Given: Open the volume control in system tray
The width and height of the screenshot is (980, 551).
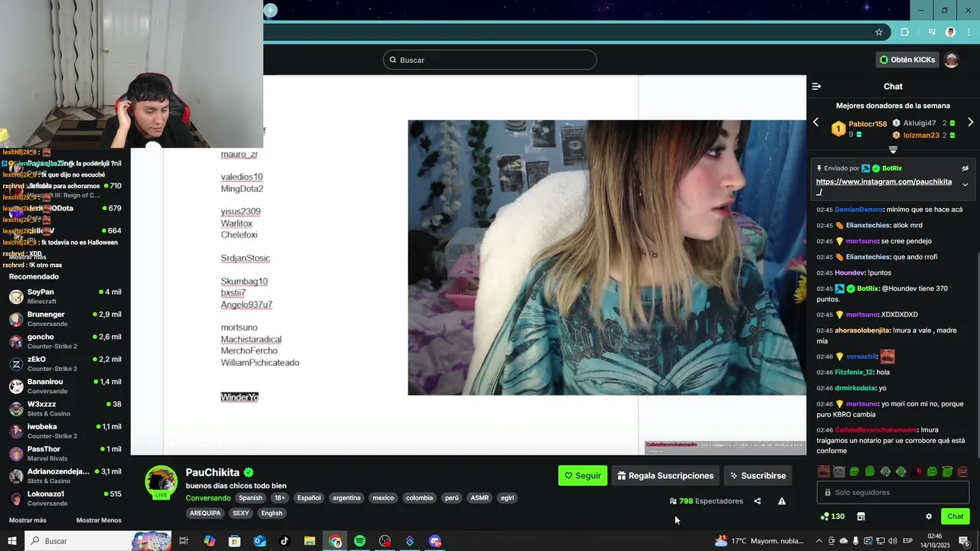Looking at the screenshot, I should point(893,541).
